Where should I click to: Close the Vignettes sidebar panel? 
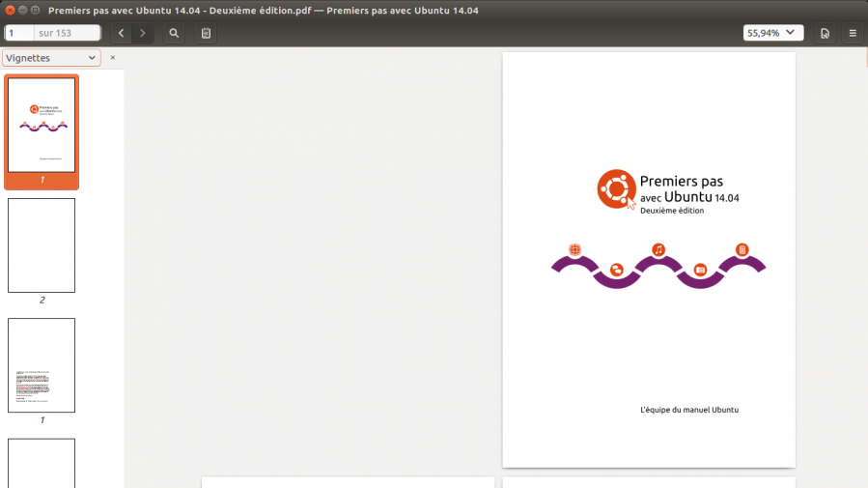point(113,58)
